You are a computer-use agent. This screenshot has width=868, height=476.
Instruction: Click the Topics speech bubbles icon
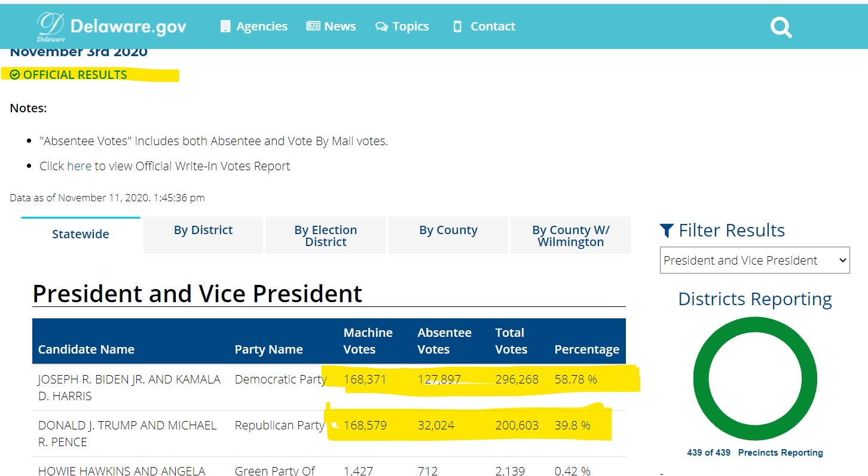tap(381, 27)
